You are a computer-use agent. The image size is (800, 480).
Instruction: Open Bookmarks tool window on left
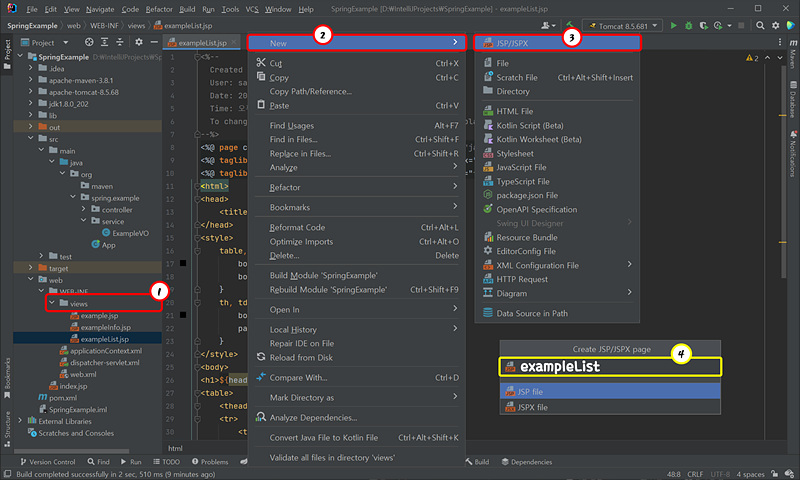[x=7, y=377]
